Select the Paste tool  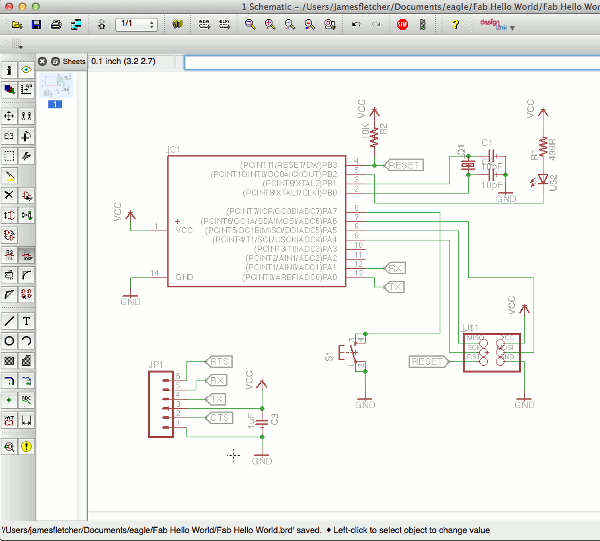click(9, 176)
